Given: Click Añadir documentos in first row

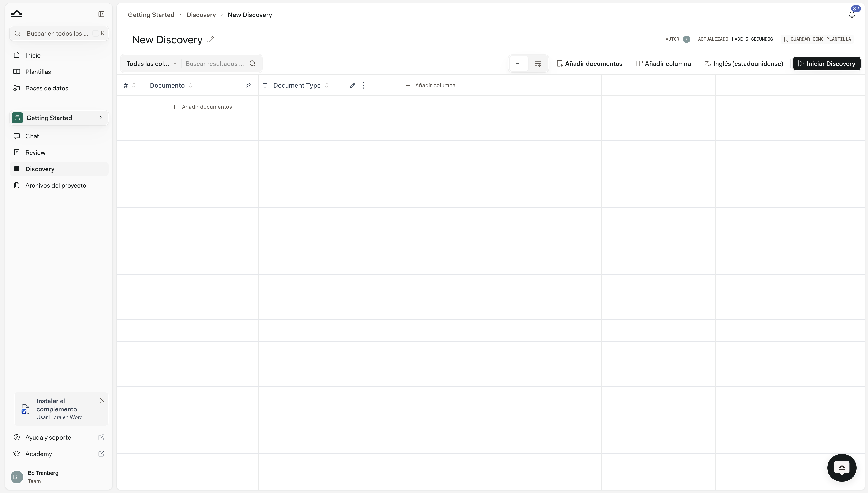Looking at the screenshot, I should pos(202,107).
